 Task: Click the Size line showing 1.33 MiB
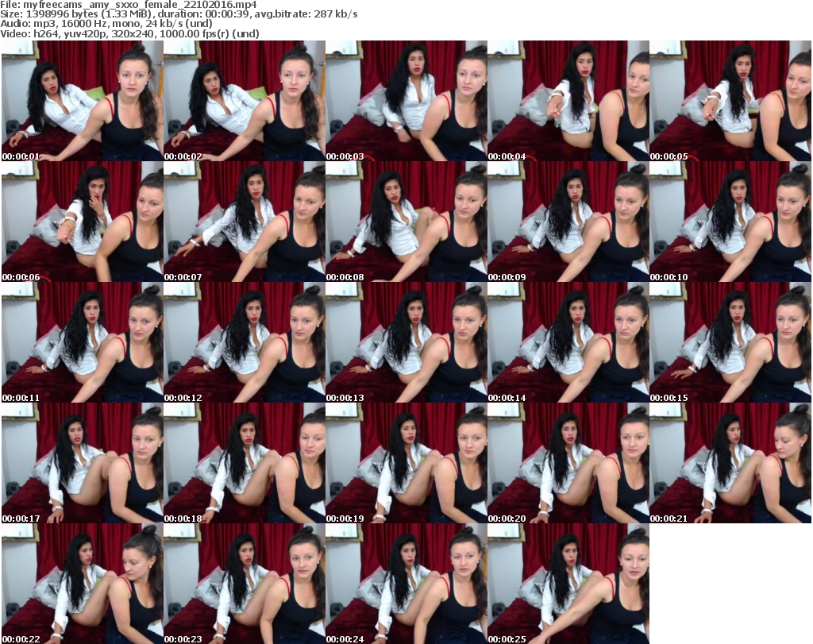(179, 14)
